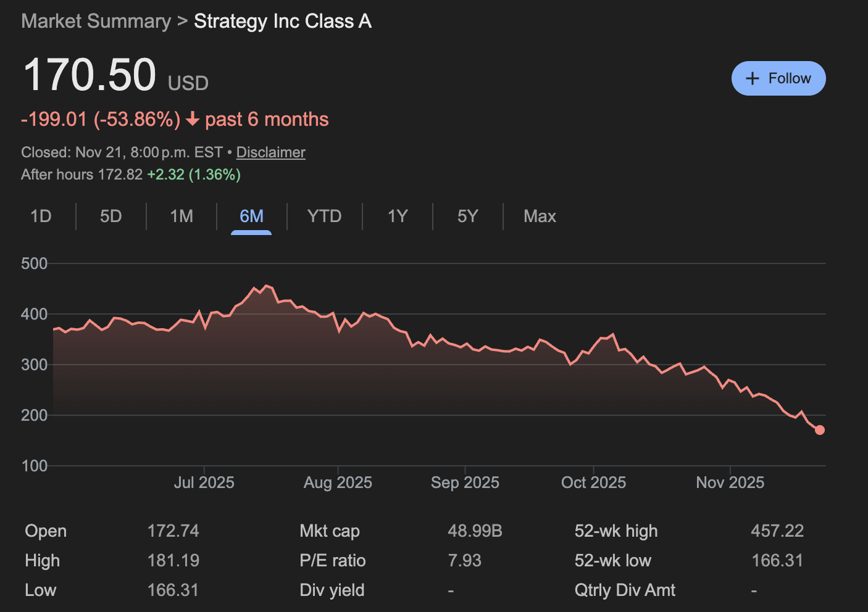Click the Closed: Nov 21 timestamp text
This screenshot has height=612, width=868.
tap(122, 152)
